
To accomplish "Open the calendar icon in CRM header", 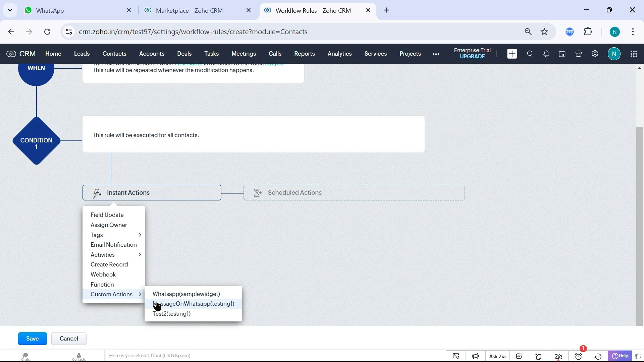I will [562, 54].
